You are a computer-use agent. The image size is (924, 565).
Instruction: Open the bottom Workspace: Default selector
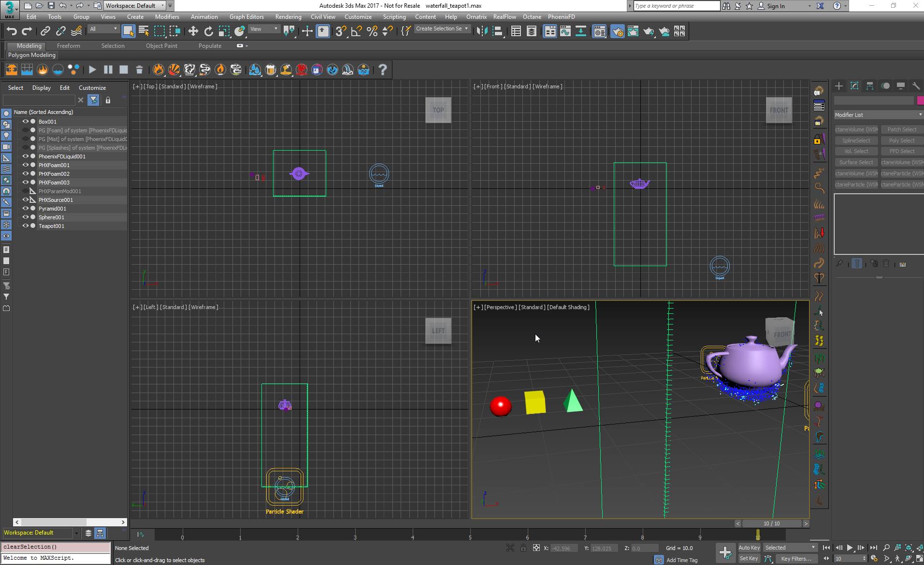point(41,533)
